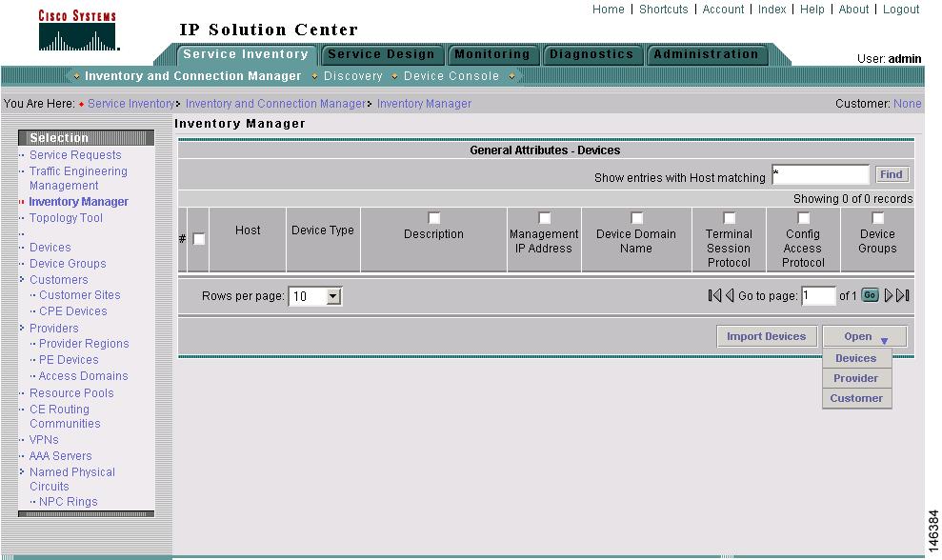Check the Terminal Session Protocol checkbox
This screenshot has height=560, width=942.
pos(730,217)
